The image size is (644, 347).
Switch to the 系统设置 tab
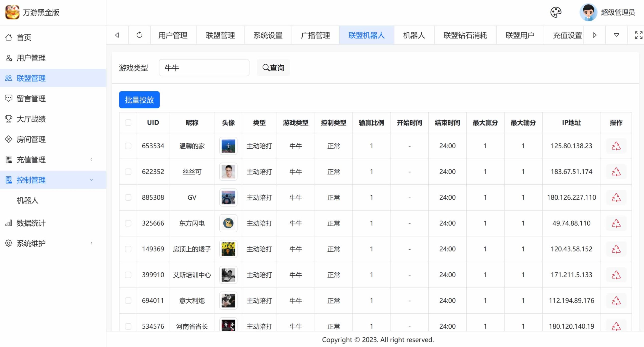[268, 35]
